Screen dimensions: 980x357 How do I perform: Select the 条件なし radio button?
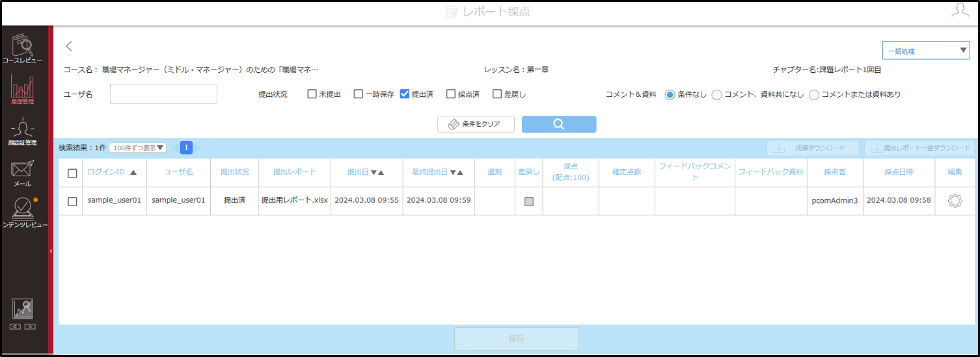point(670,95)
